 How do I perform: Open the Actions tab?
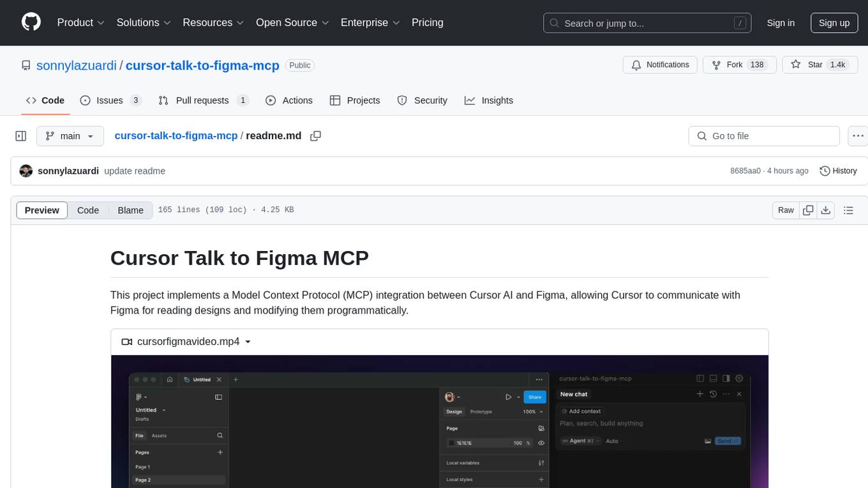[x=288, y=100]
